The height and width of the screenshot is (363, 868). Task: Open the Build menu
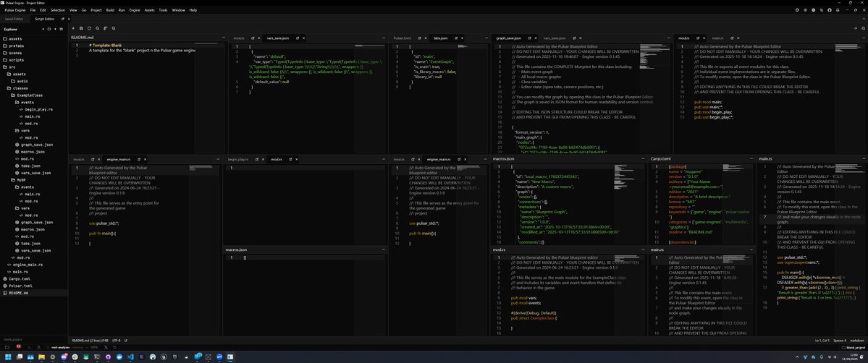click(x=110, y=10)
